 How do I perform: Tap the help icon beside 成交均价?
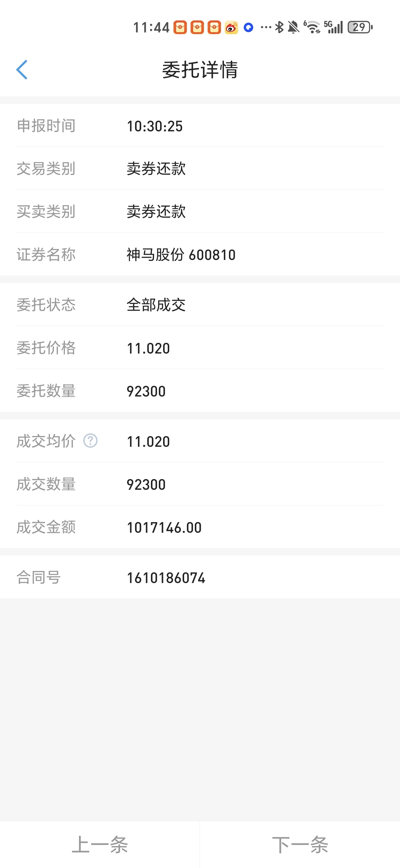90,441
